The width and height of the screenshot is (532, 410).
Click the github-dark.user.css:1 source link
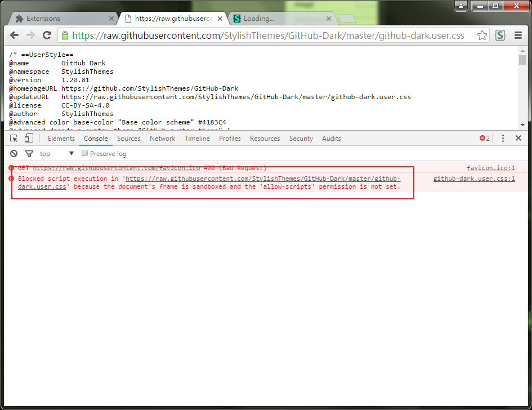474,179
